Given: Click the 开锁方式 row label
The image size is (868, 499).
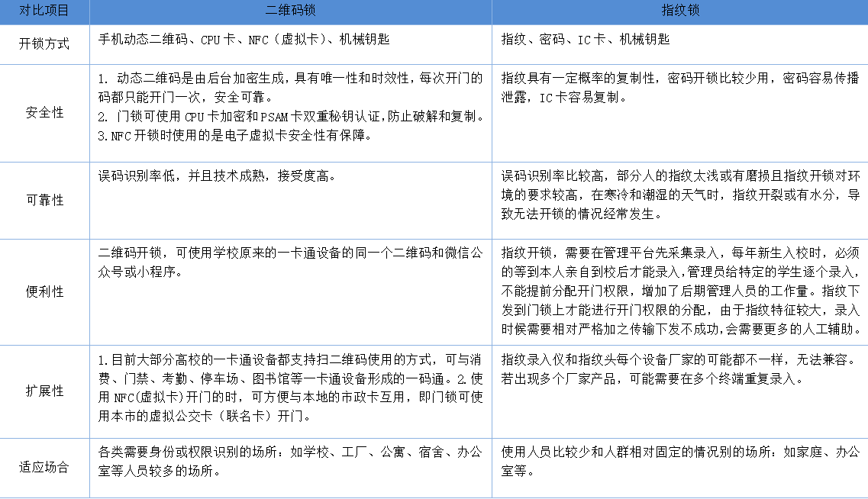Looking at the screenshot, I should [x=44, y=44].
